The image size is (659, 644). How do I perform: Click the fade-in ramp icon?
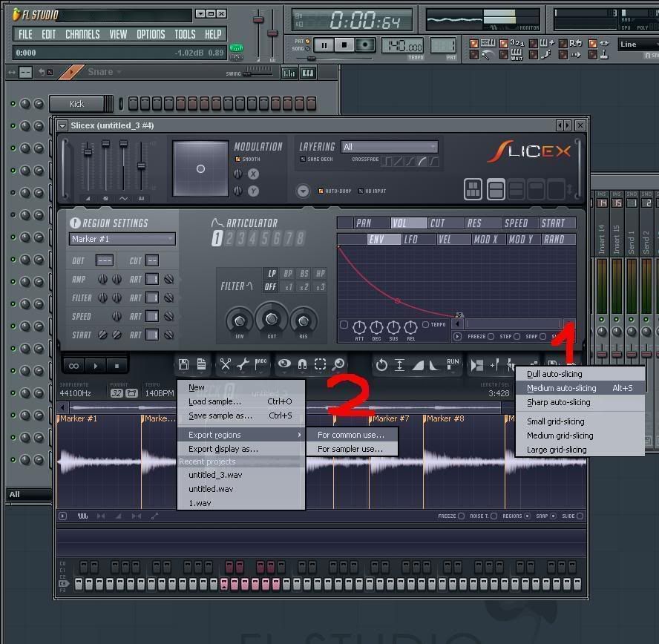(418, 366)
